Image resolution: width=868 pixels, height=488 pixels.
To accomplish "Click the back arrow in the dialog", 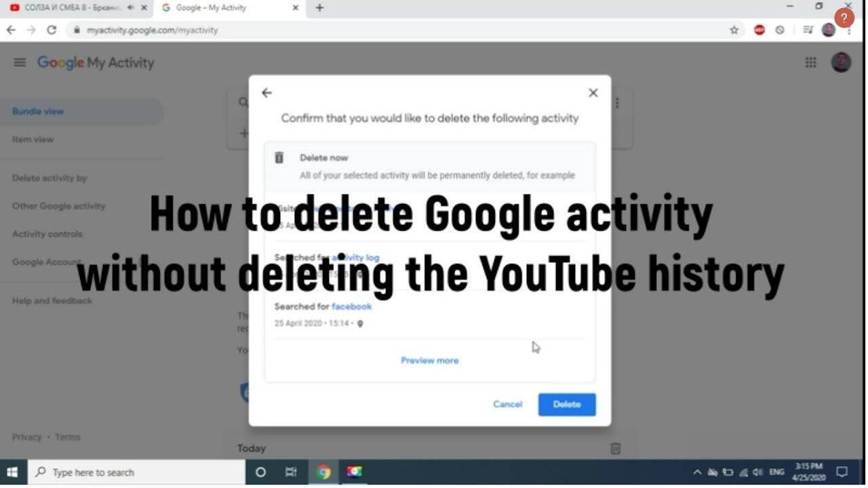I will point(267,93).
